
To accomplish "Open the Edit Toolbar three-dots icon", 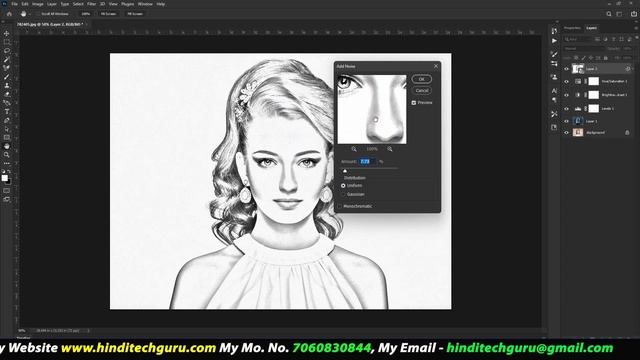I will (7, 163).
